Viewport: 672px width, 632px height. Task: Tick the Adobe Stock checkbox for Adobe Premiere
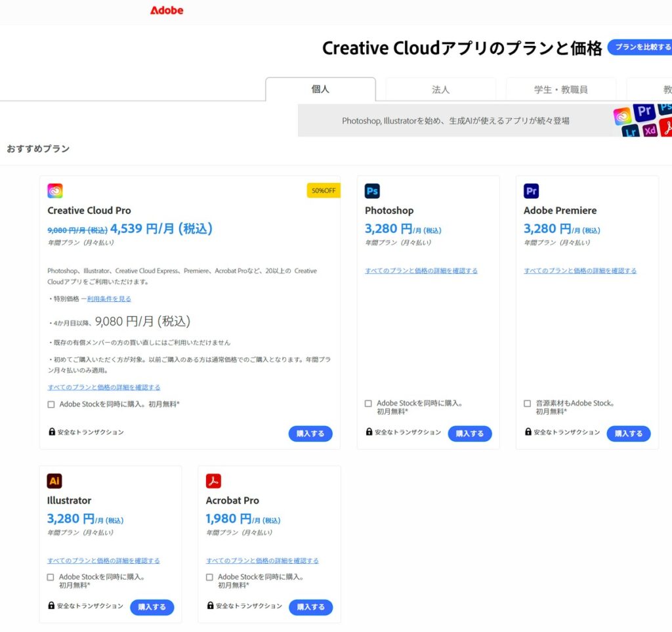click(x=527, y=404)
